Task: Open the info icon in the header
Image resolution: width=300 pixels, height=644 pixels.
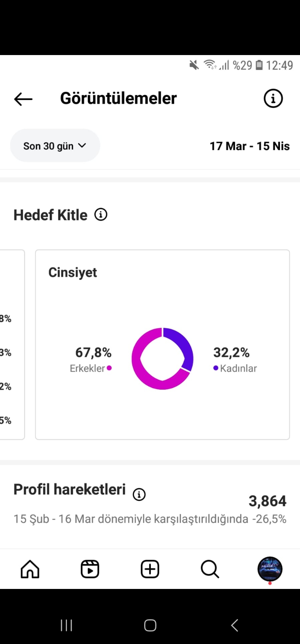Action: [273, 98]
